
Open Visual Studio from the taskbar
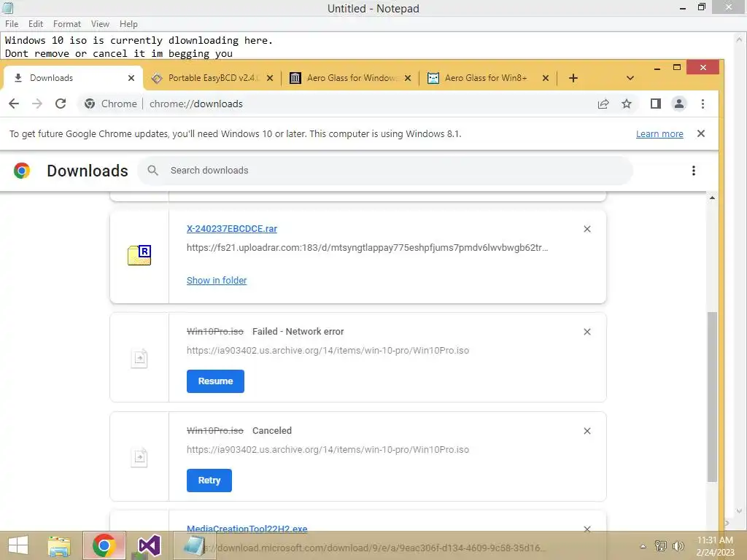pyautogui.click(x=149, y=546)
